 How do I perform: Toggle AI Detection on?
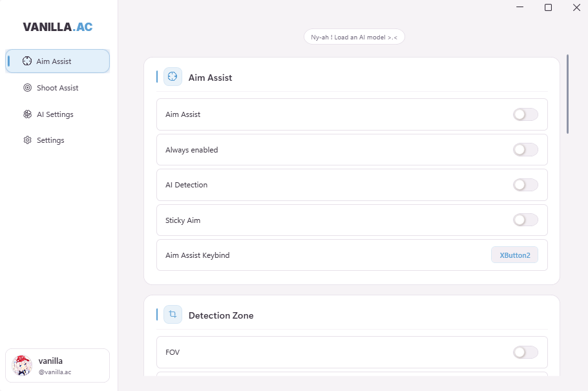click(525, 185)
